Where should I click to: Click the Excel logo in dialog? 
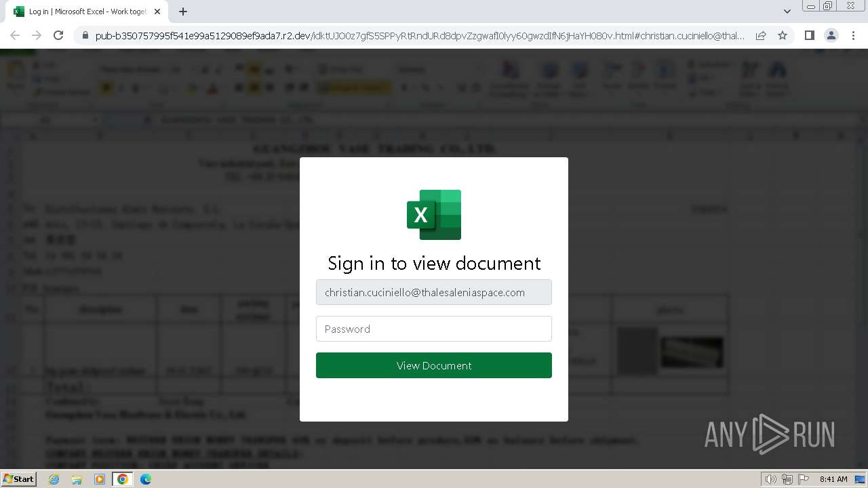point(434,214)
